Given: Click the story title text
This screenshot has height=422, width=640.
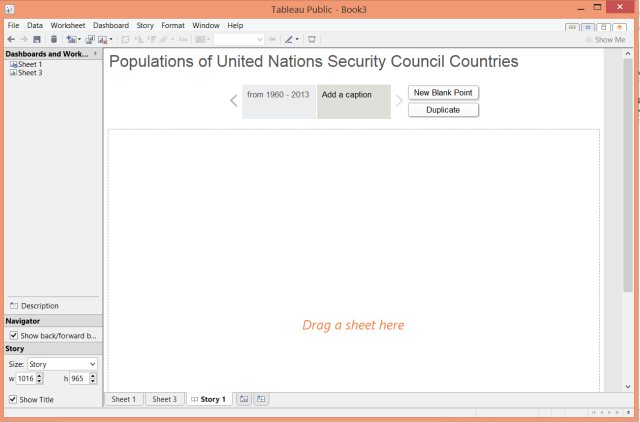Looking at the screenshot, I should click(313, 61).
